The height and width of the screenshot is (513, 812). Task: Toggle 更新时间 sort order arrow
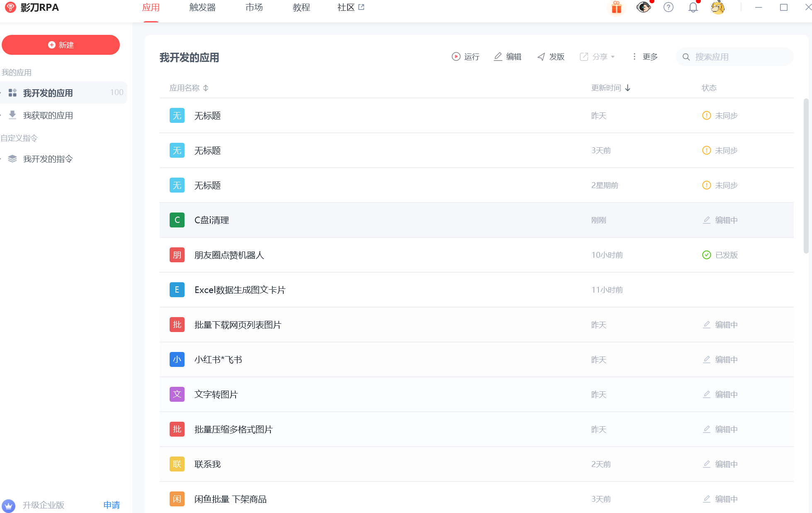pyautogui.click(x=627, y=88)
